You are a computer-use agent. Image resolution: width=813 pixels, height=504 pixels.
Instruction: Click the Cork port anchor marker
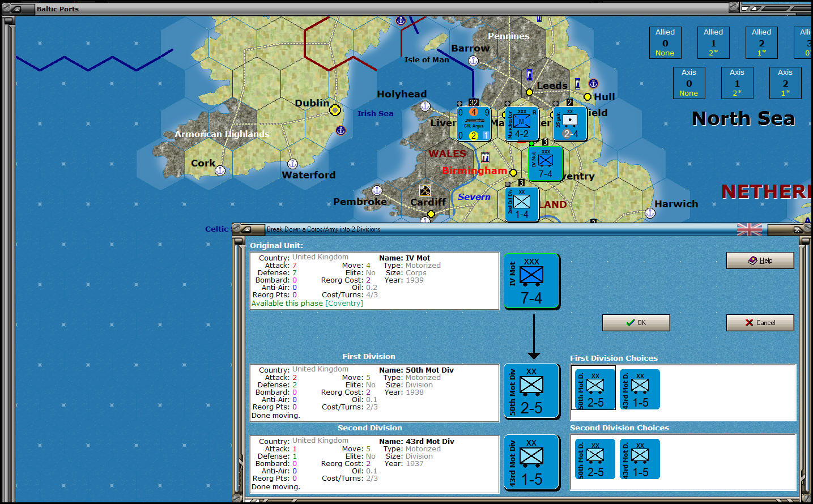220,170
